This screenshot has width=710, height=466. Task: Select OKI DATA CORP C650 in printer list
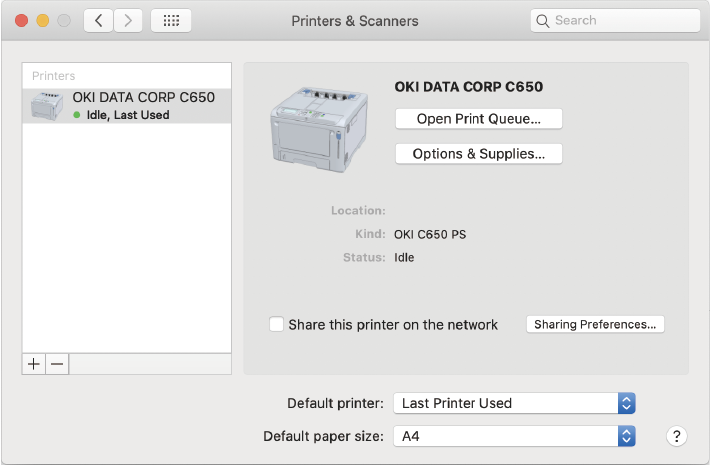pyautogui.click(x=143, y=99)
